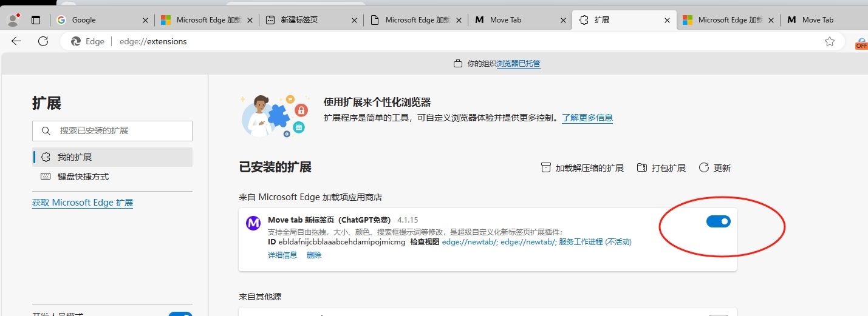Click the 加载解压缩的扩展 button

coord(583,168)
